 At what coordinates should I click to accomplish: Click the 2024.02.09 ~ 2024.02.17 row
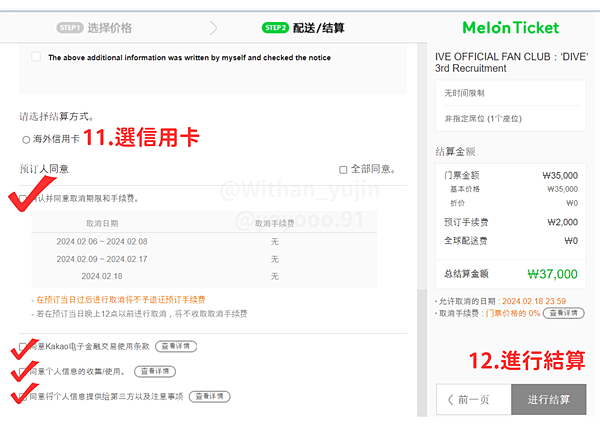pos(204,259)
